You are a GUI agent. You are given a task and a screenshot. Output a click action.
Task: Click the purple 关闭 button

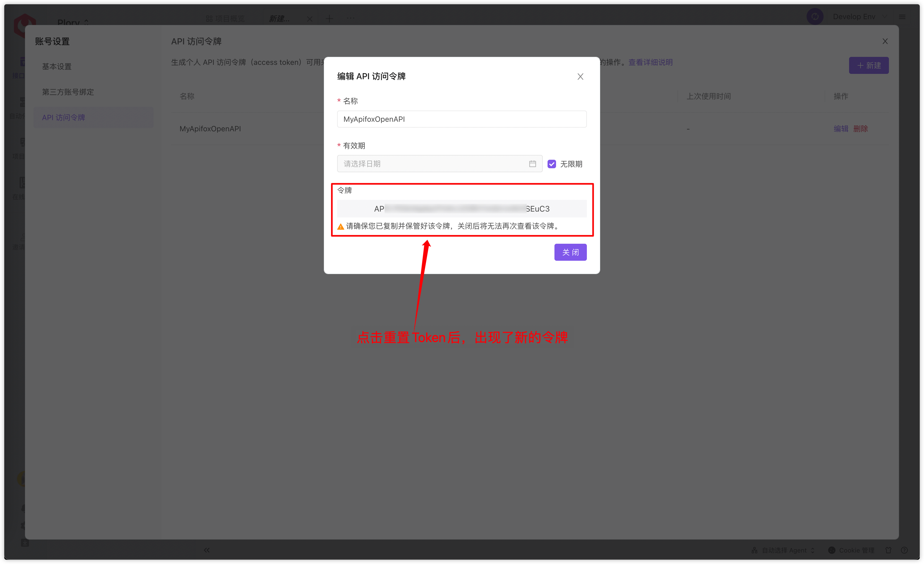[x=570, y=252]
